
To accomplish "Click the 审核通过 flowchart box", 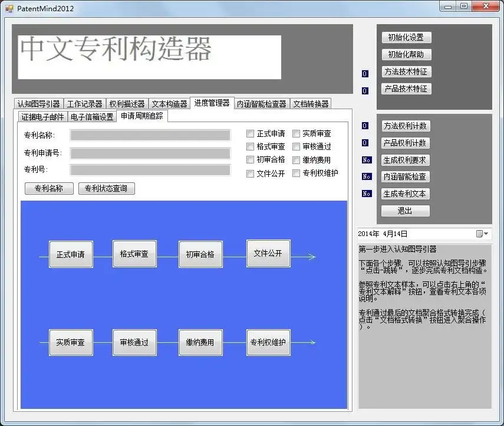I will click(x=134, y=342).
